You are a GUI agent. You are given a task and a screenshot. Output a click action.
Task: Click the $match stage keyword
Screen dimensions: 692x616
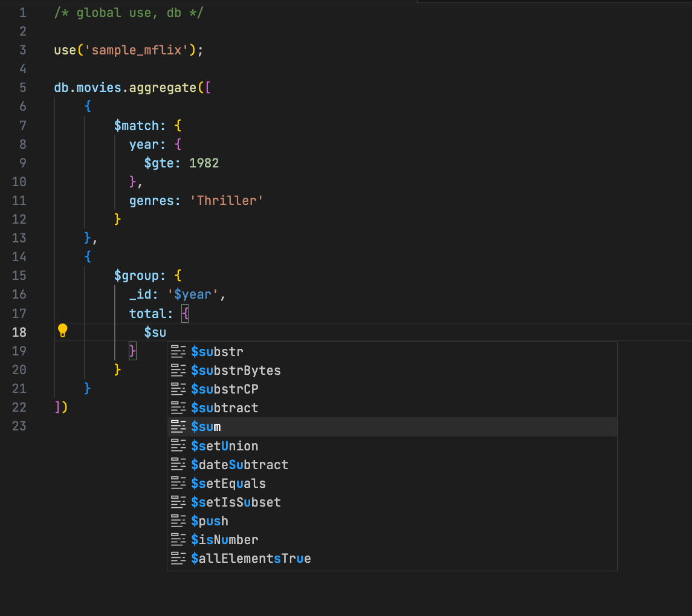137,126
